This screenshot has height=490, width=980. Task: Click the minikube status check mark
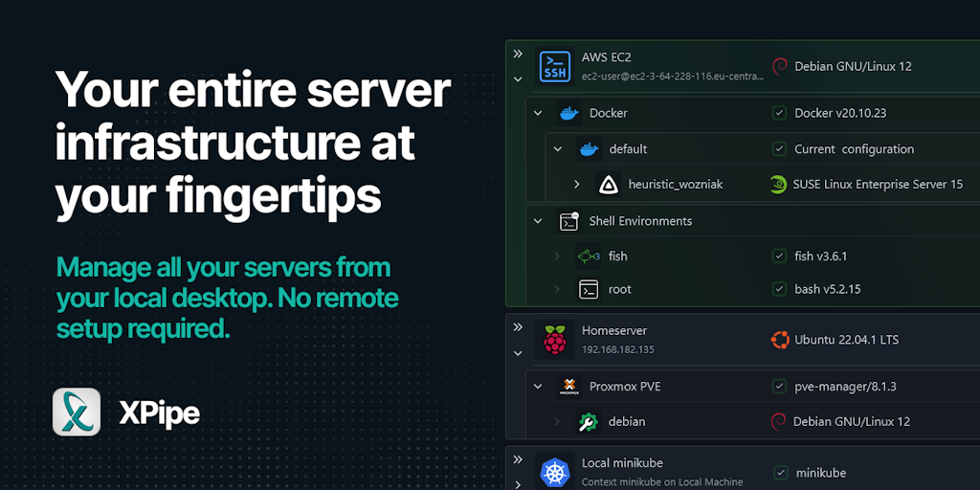781,473
